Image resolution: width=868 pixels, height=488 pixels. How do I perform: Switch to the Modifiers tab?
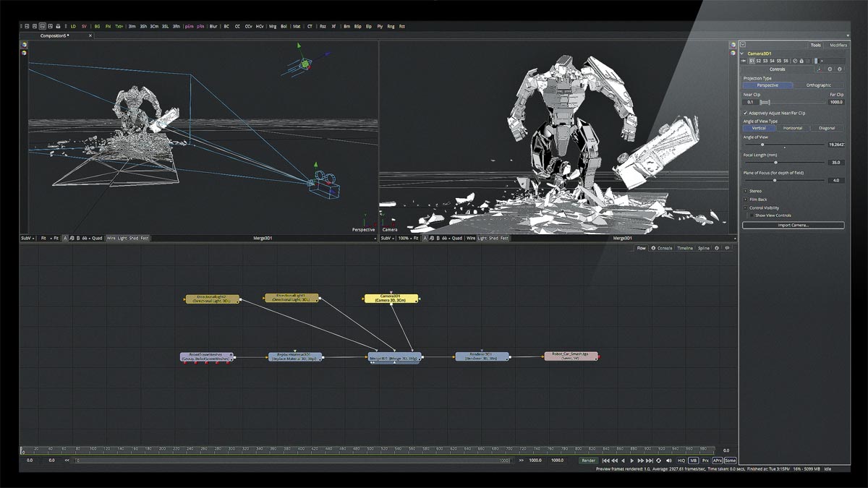[x=838, y=45]
